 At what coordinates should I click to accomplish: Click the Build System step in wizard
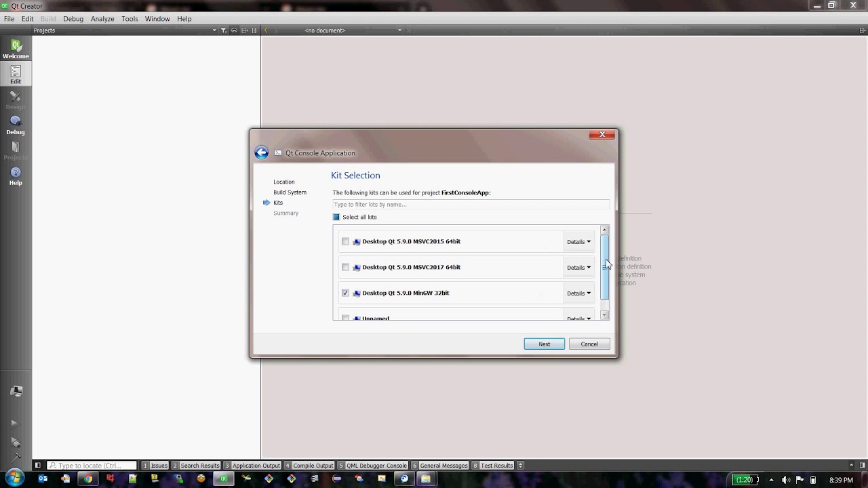290,192
